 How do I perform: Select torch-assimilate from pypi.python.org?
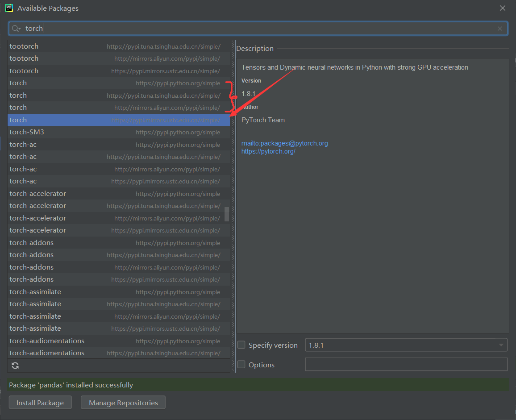click(118, 291)
